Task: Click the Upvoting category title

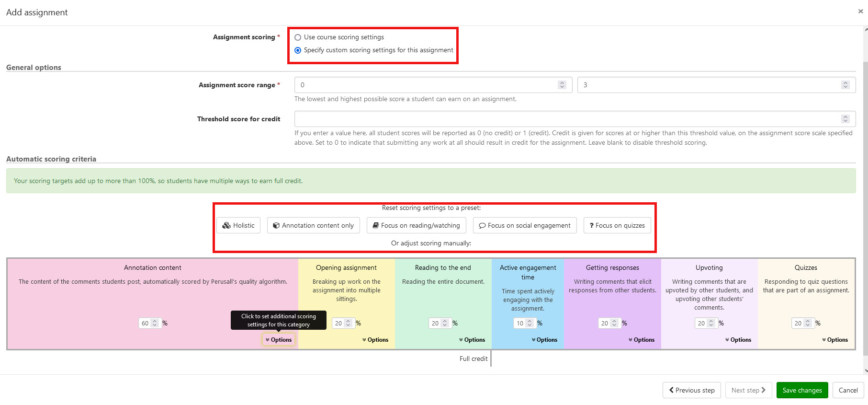Action: 709,268
